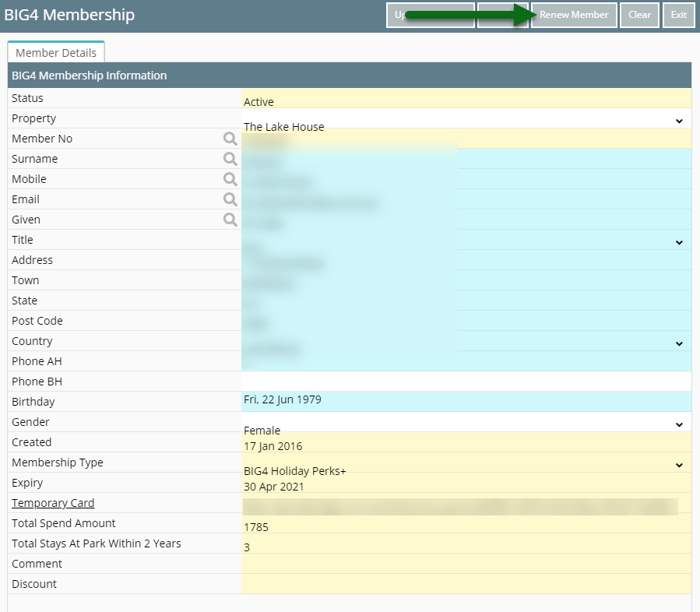Open the Gender dropdown showing Female
This screenshot has width=700, height=612.
466,422
